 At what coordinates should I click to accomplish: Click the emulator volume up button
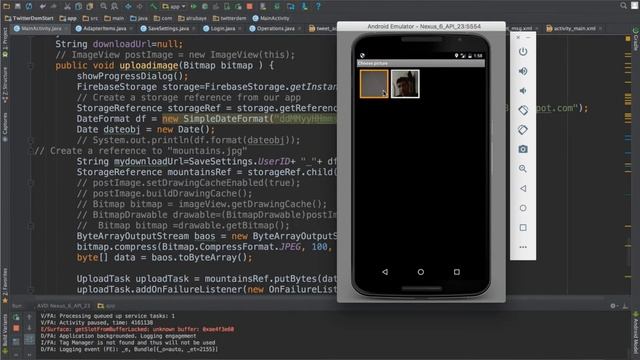pos(523,71)
